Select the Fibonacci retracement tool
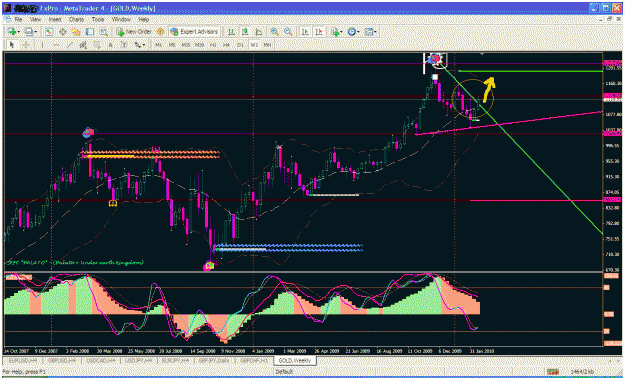This screenshot has width=625, height=378. point(97,45)
